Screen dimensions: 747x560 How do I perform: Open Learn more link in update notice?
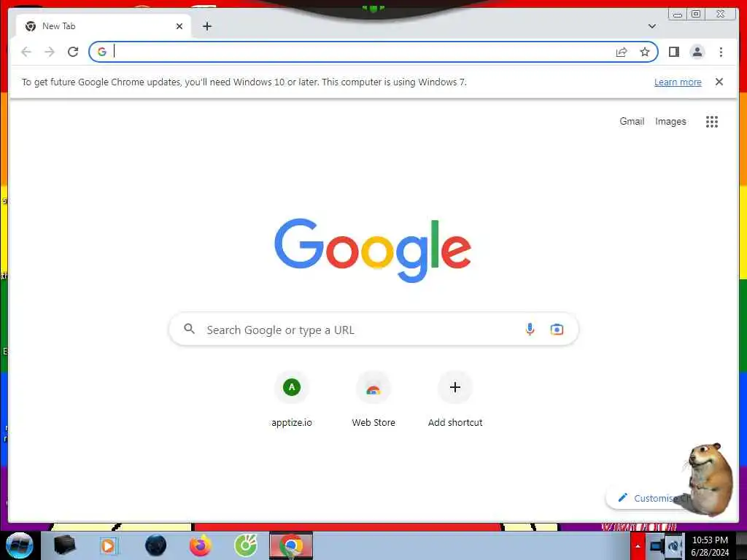678,82
